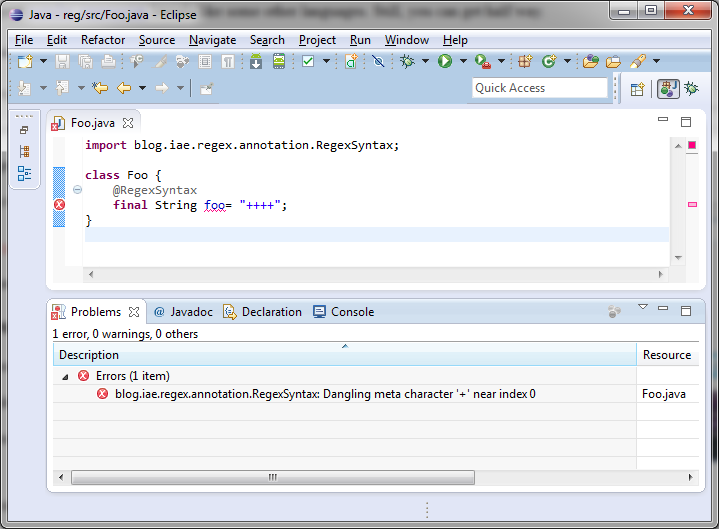Viewport: 719px width, 529px height.
Task: Click the Save All icon
Action: [x=85, y=61]
